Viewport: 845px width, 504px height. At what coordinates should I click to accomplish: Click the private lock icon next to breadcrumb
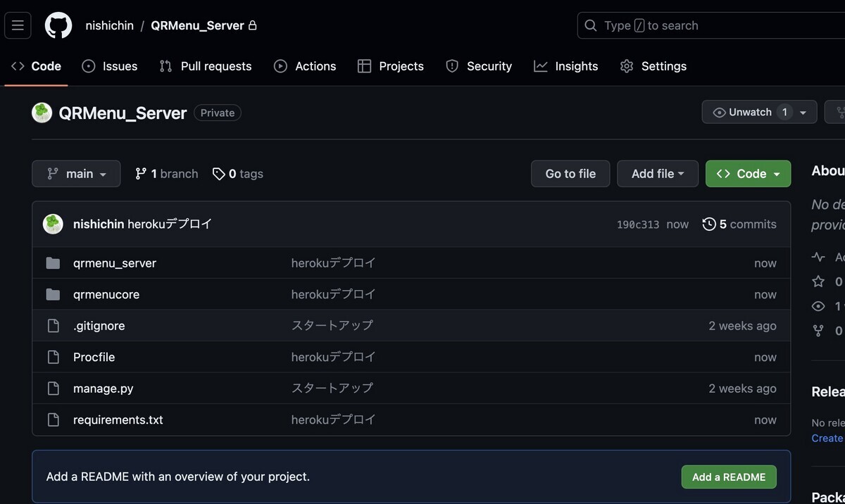(x=253, y=25)
